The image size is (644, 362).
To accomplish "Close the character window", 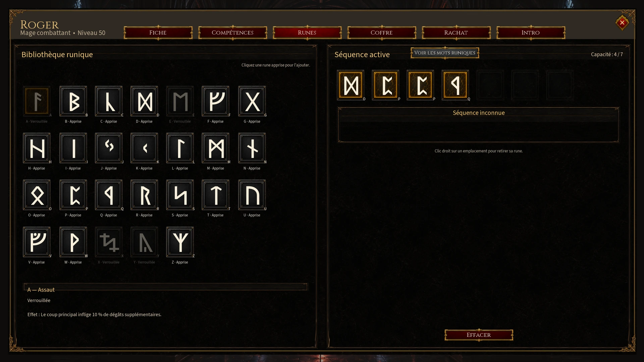I will click(622, 22).
